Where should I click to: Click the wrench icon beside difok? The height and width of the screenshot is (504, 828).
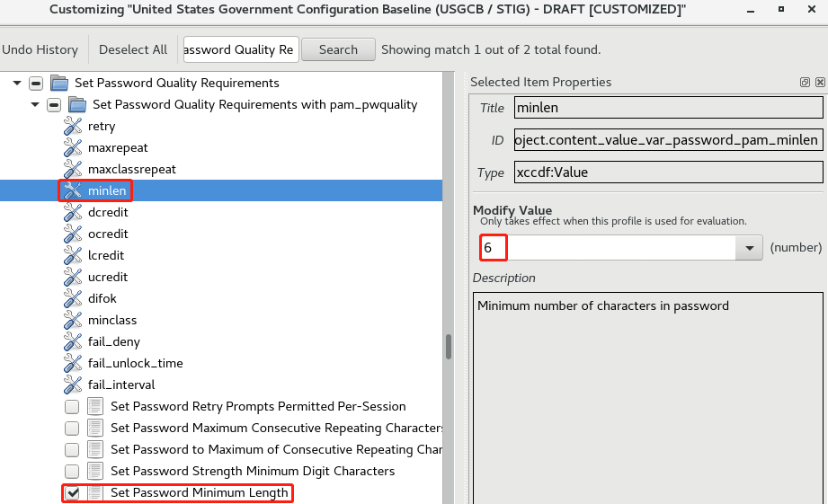click(73, 299)
